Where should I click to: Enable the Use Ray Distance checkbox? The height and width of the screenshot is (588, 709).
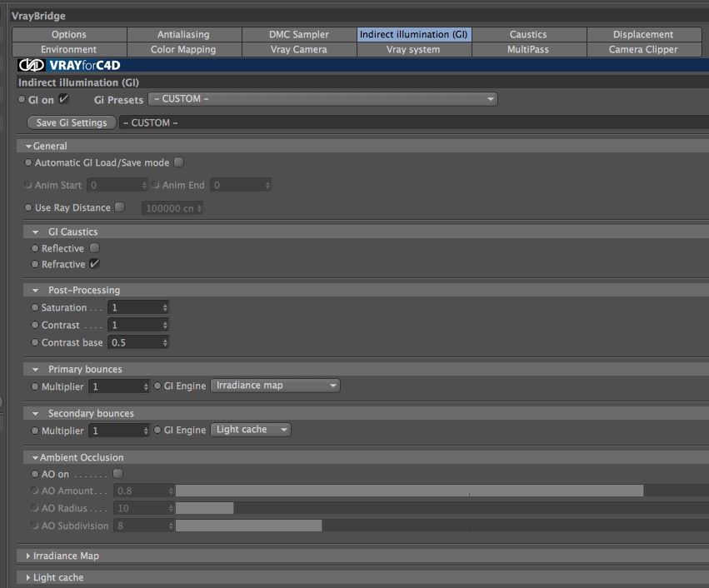click(120, 207)
